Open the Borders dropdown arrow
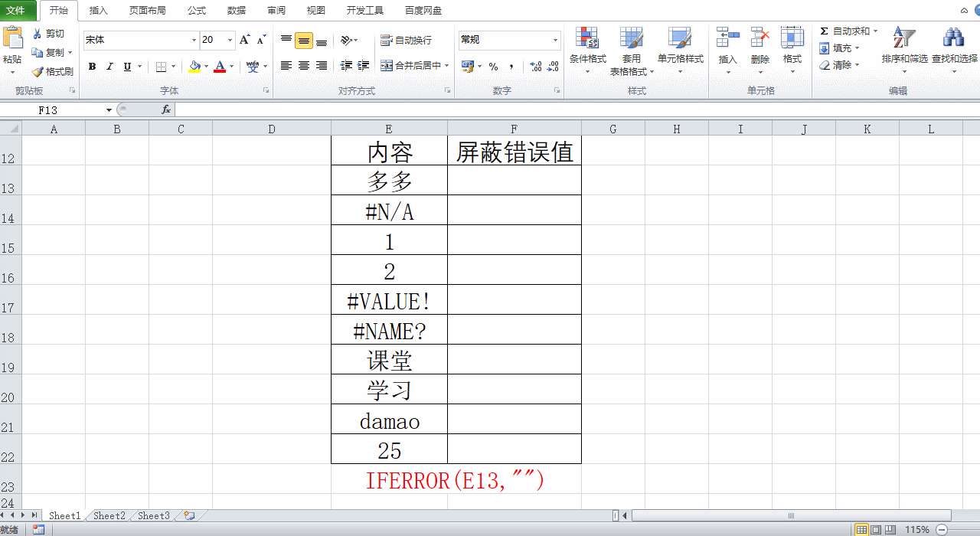 pyautogui.click(x=174, y=67)
